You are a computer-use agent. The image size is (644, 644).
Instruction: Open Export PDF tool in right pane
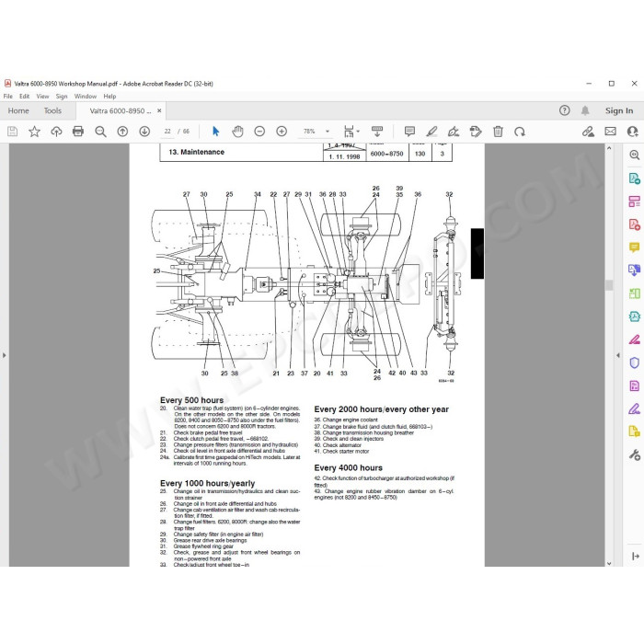click(634, 178)
